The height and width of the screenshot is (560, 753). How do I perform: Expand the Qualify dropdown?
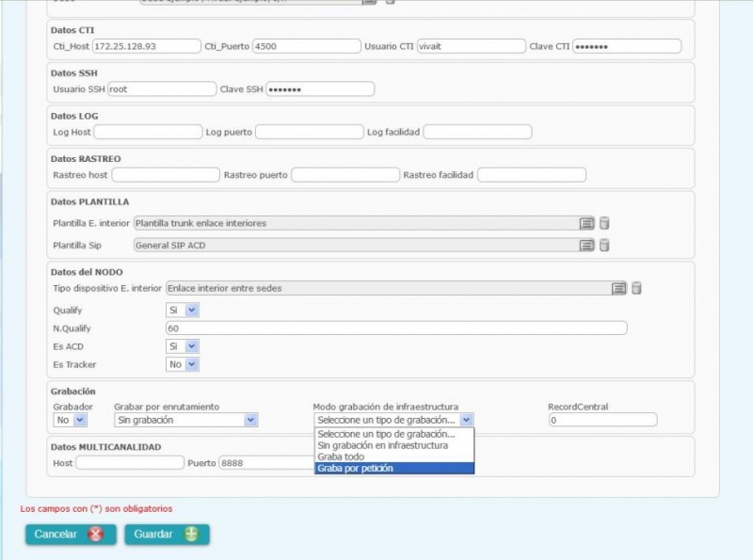183,311
